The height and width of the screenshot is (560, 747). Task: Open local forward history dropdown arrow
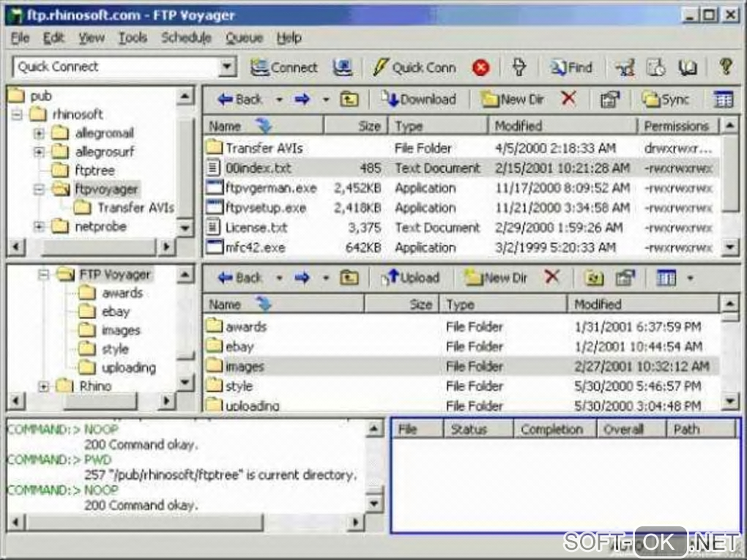(x=326, y=278)
